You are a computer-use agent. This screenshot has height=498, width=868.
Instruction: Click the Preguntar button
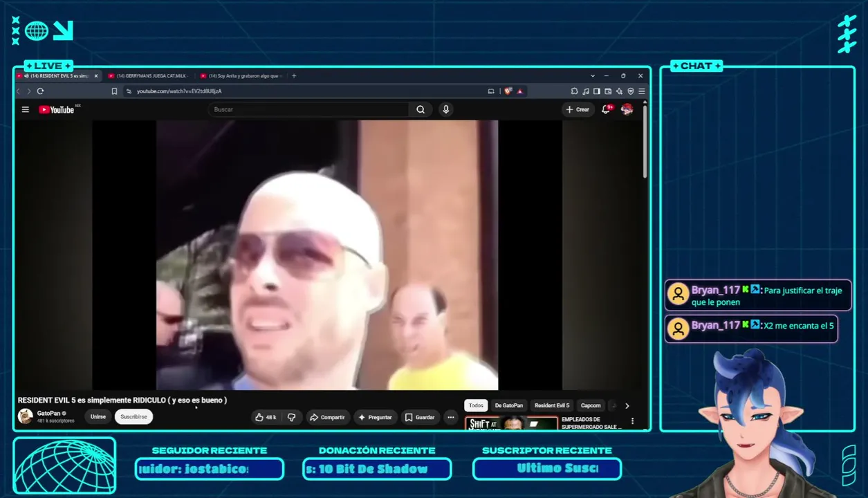(375, 417)
